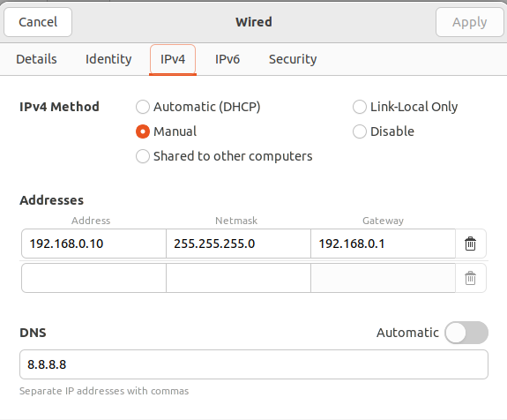Click the DNS field containing 8.8.8.8
The height and width of the screenshot is (420, 507).
[254, 364]
